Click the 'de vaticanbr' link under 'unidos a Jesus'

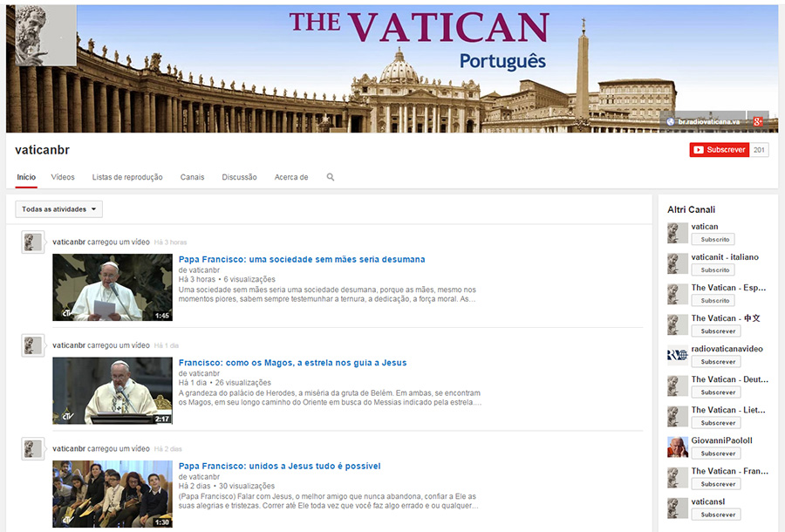coord(199,476)
